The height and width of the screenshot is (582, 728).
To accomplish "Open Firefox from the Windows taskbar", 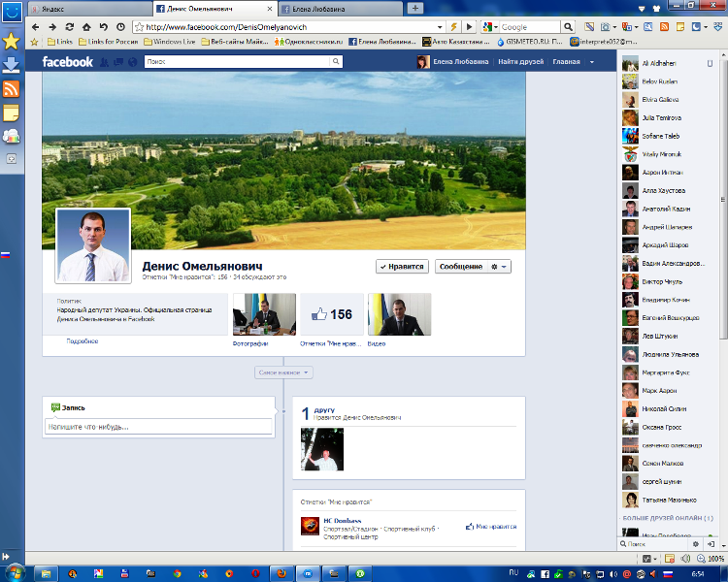I will [281, 573].
